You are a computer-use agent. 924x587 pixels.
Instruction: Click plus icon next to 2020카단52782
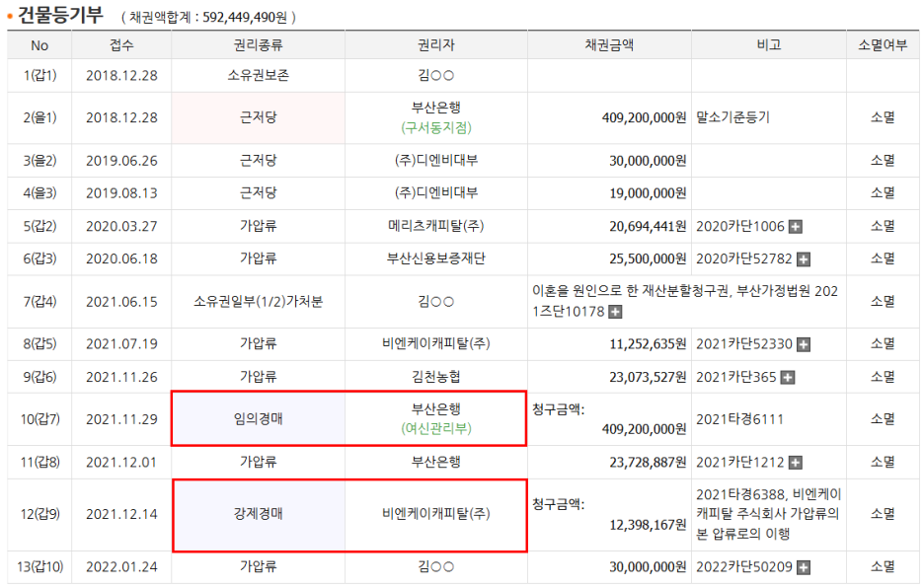click(804, 259)
